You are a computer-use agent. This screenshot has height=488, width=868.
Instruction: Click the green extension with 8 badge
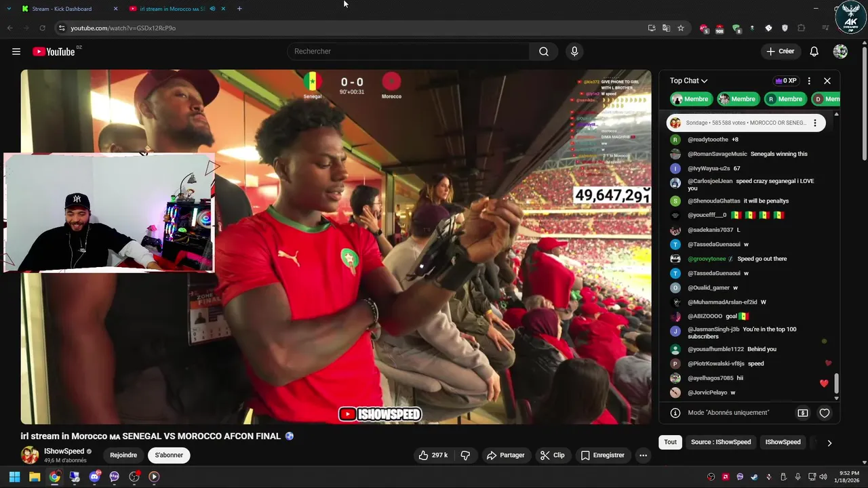pyautogui.click(x=736, y=28)
